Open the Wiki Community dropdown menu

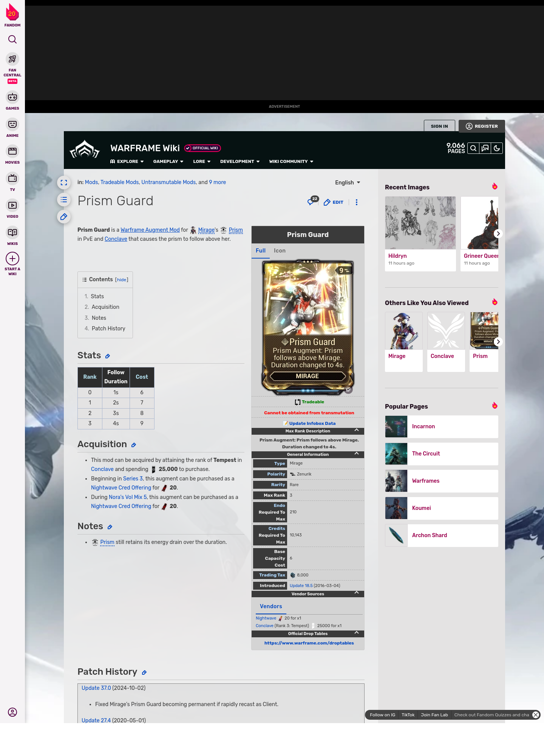pos(291,161)
